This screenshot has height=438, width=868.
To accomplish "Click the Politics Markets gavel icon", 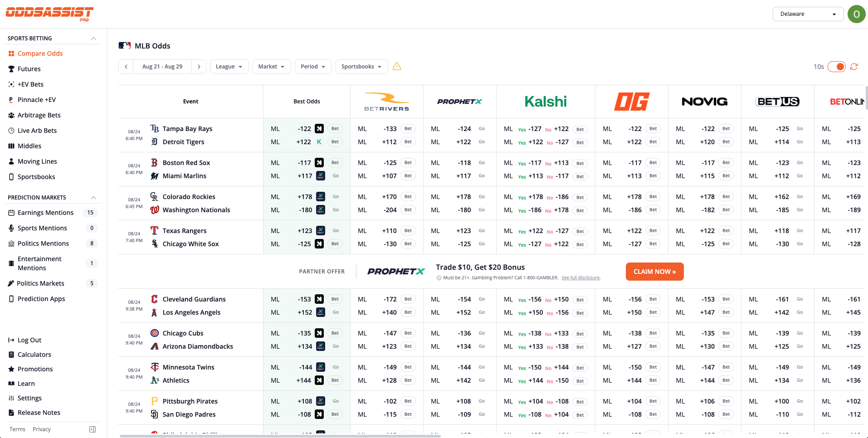I will [x=11, y=283].
